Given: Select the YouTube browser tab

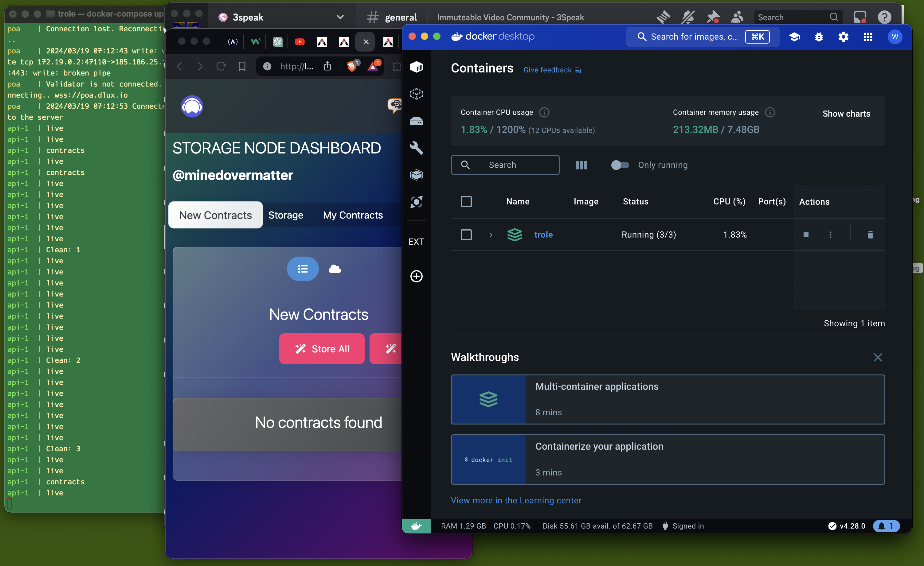Looking at the screenshot, I should click(299, 41).
